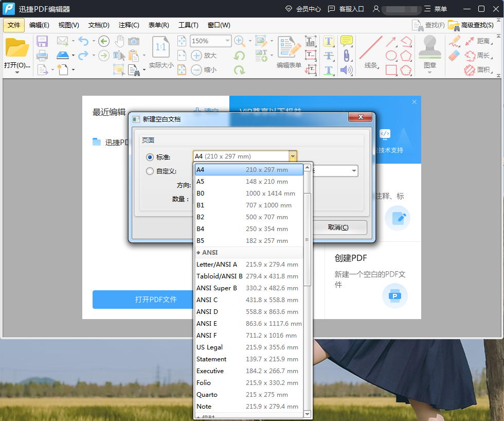Open the Comments (注释) menu
Viewport: 504px width, 421px height.
[129, 25]
